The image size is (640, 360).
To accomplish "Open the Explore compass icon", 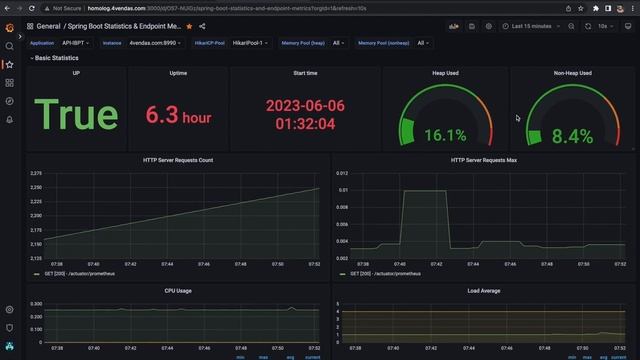I will tap(9, 101).
